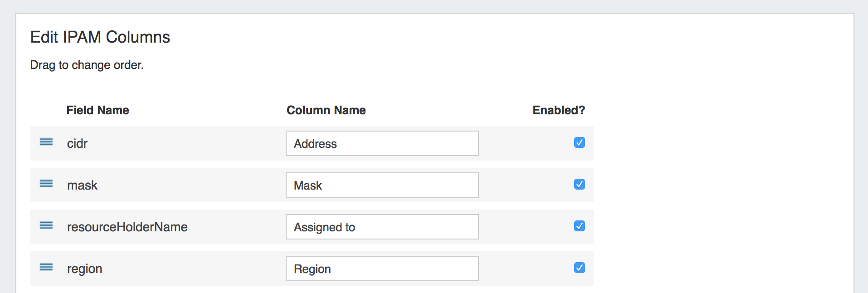Click the Column Name header

click(x=326, y=110)
